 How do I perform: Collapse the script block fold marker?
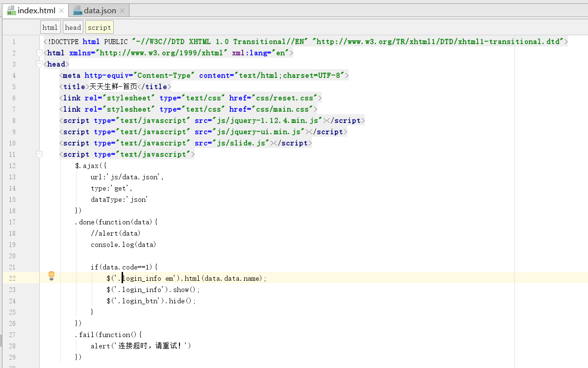[x=39, y=154]
